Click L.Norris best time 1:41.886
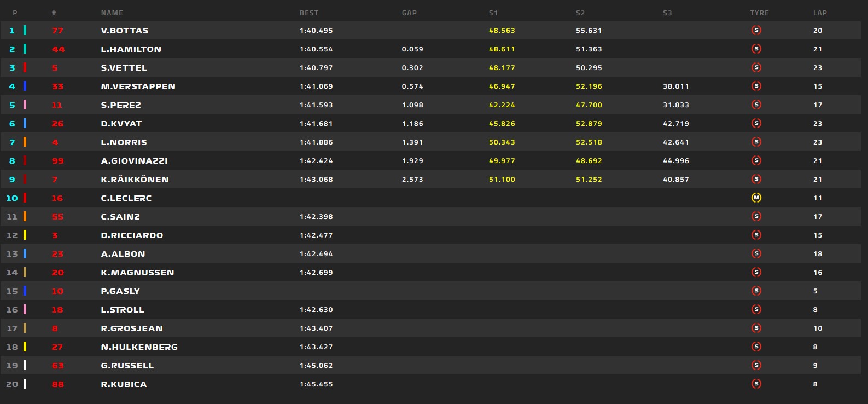 coord(316,142)
